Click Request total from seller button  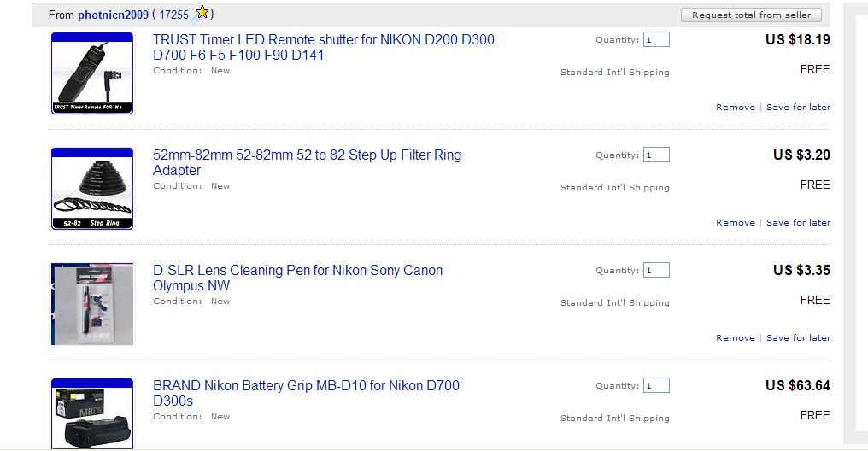pyautogui.click(x=752, y=15)
